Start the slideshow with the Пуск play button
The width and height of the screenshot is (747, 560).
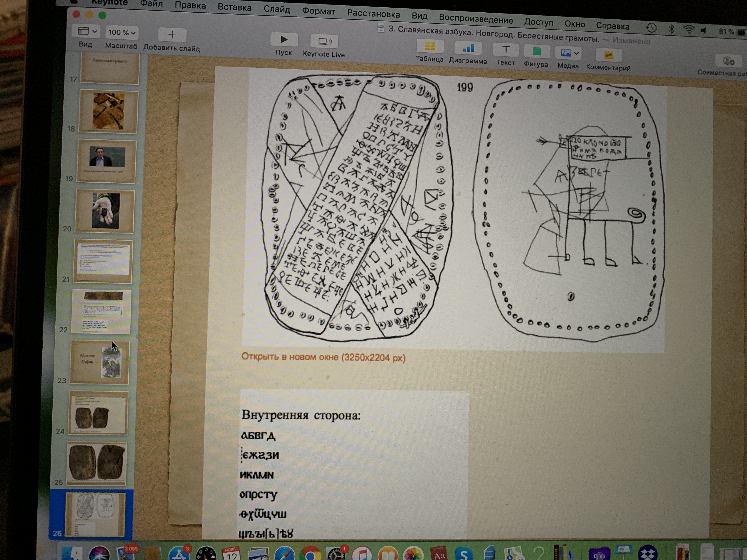(x=284, y=39)
